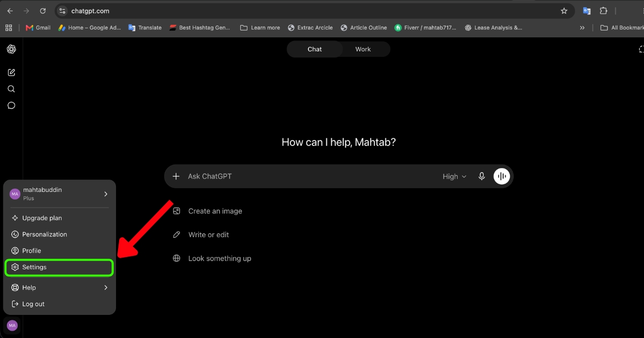The height and width of the screenshot is (338, 644).
Task: Open the Learn more bookmark folder
Action: 260,27
